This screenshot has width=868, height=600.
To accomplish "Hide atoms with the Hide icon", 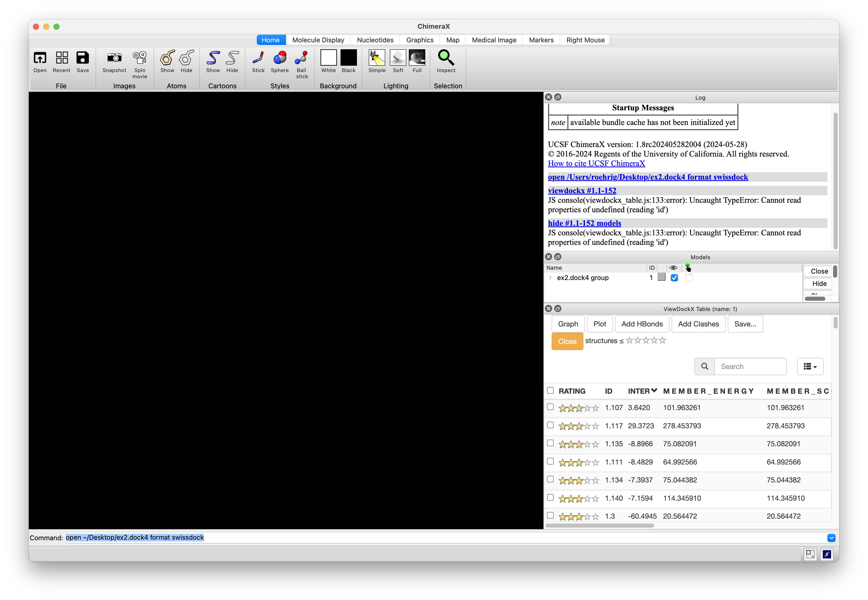I will click(x=186, y=58).
